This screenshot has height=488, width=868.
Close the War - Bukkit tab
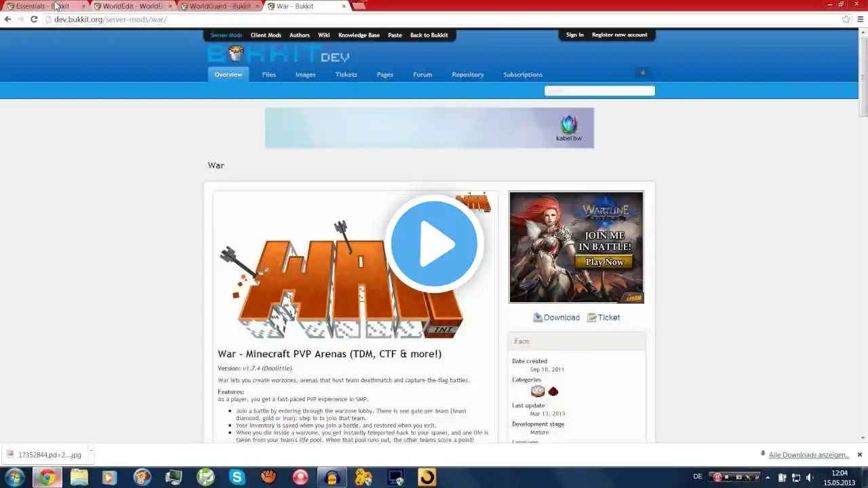click(x=344, y=6)
